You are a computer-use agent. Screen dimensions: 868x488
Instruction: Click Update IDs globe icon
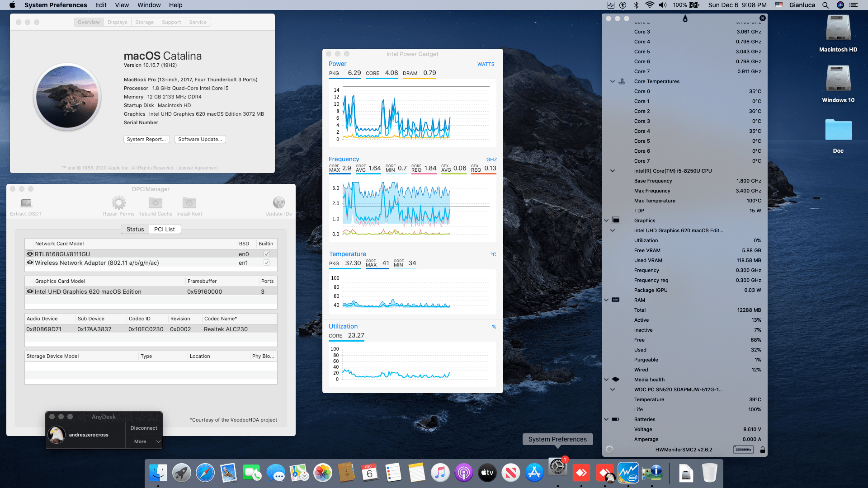point(279,202)
